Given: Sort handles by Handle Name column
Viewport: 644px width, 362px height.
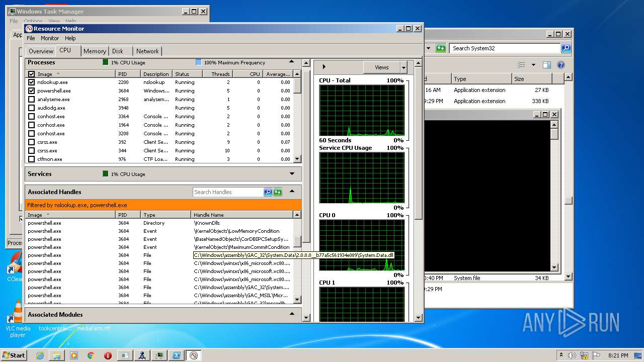Looking at the screenshot, I should pos(242,215).
